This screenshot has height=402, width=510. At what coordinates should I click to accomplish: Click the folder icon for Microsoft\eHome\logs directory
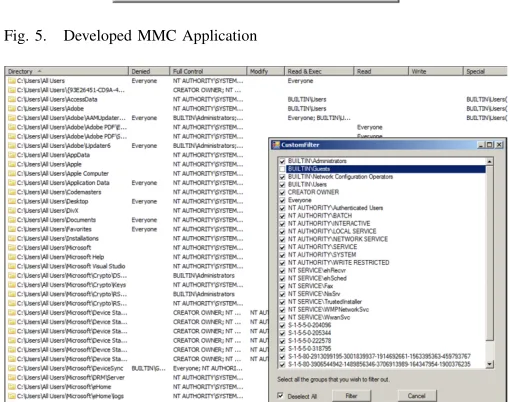point(12,396)
